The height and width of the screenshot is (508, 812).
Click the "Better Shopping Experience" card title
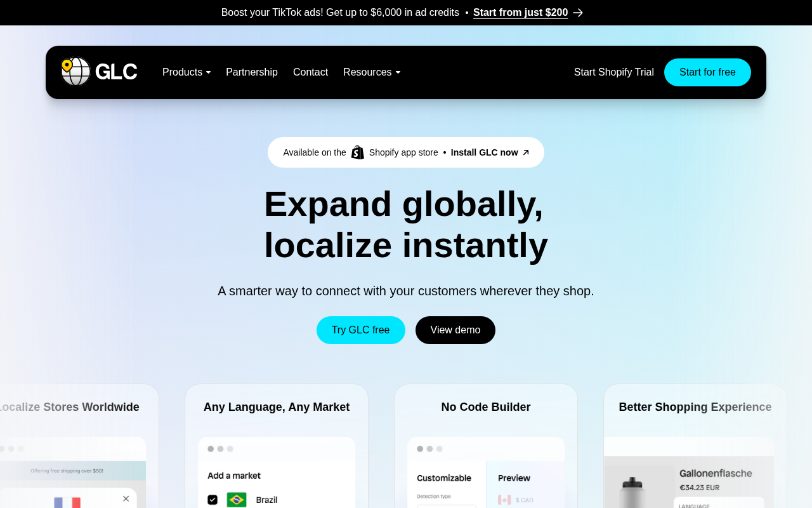coord(695,407)
